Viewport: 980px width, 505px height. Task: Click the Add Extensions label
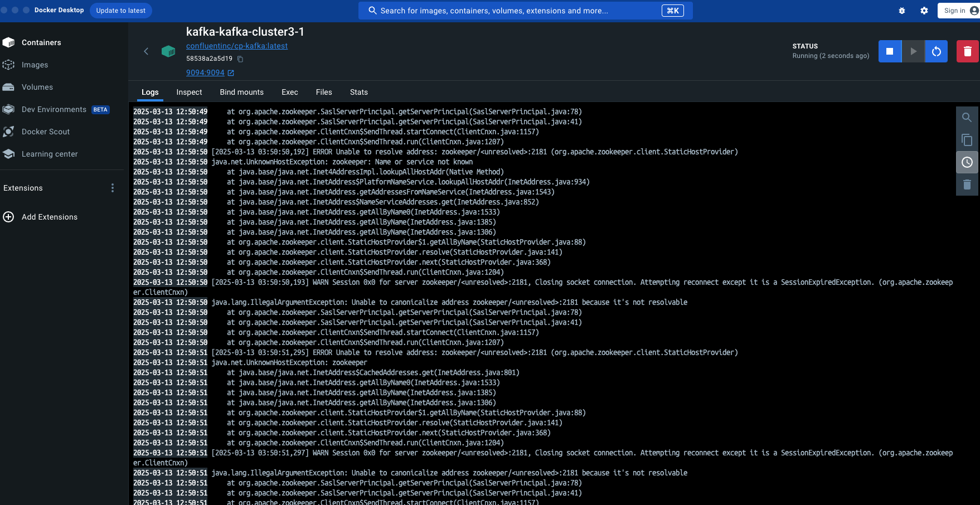click(x=50, y=217)
